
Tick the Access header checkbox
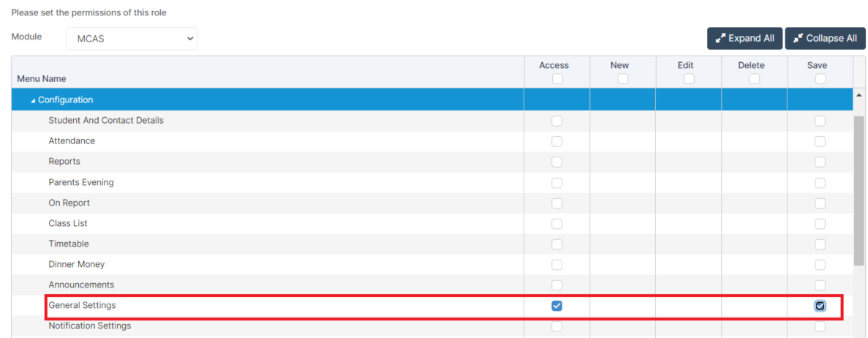click(557, 79)
